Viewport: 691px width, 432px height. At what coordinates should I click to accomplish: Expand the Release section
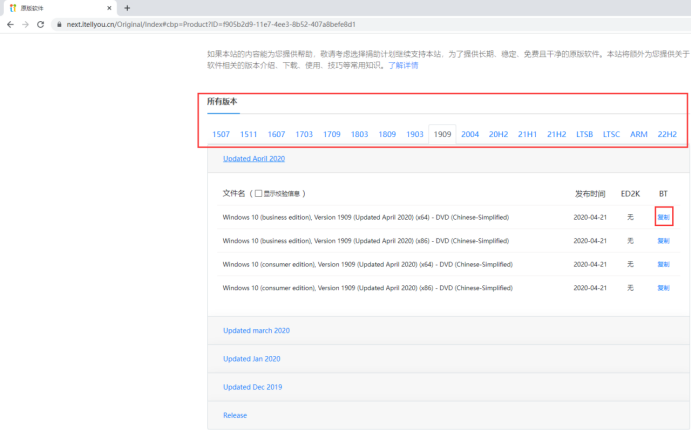235,415
